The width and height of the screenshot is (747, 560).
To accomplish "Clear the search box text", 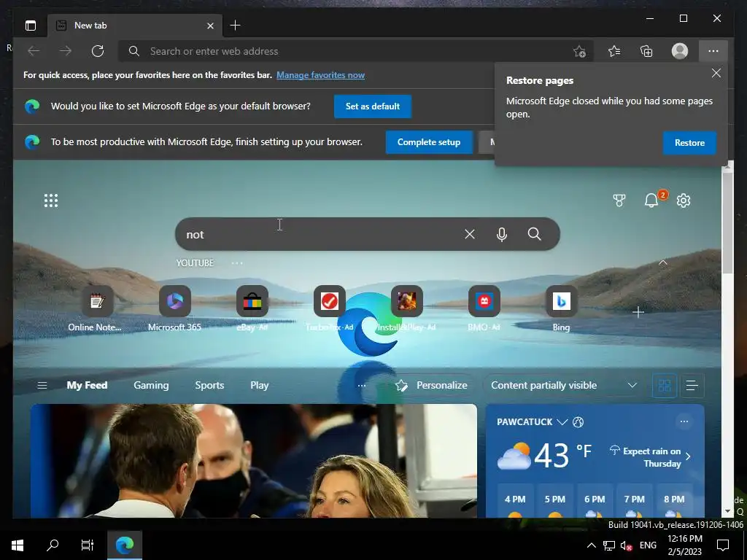I will coord(470,234).
